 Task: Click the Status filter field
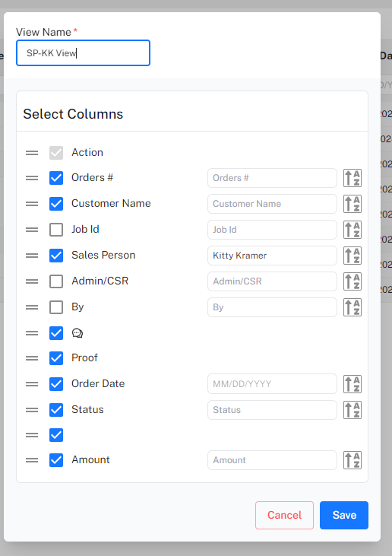click(272, 410)
